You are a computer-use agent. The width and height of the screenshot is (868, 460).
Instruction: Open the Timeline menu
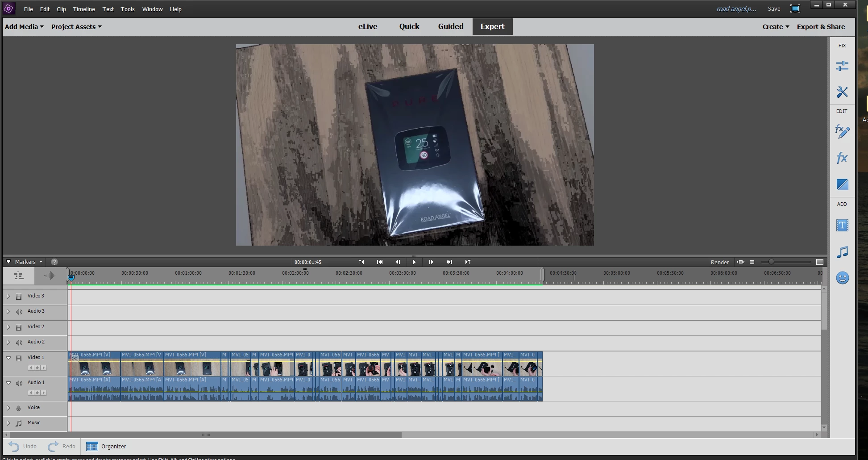(x=84, y=9)
